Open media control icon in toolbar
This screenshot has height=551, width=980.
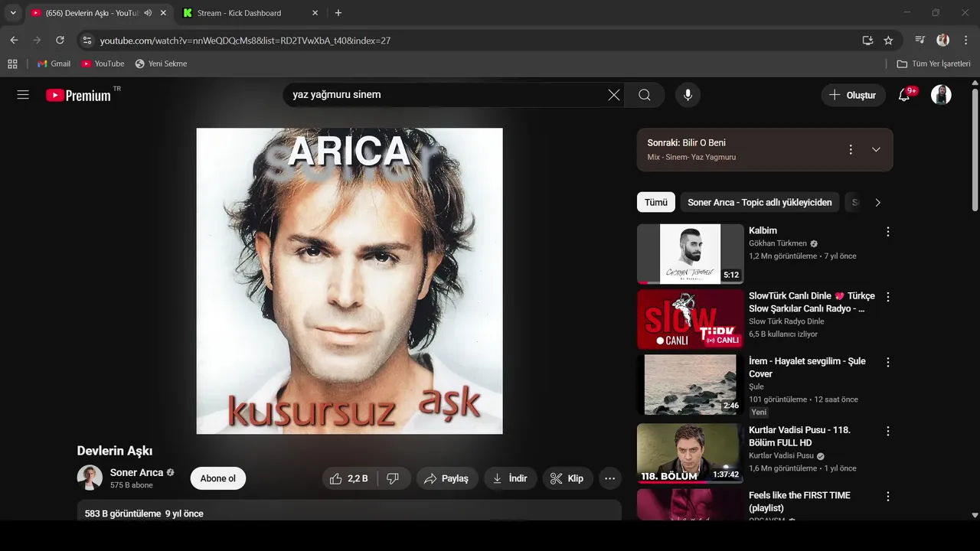click(920, 41)
